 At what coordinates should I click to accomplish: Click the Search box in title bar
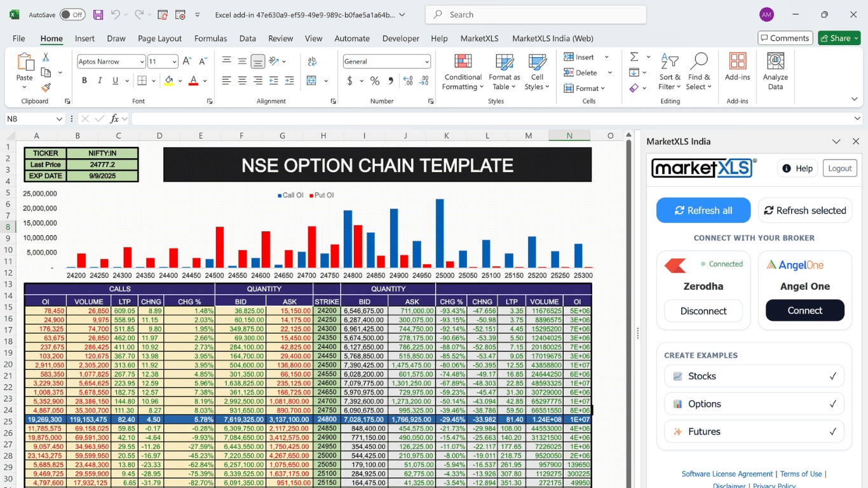[x=536, y=15]
